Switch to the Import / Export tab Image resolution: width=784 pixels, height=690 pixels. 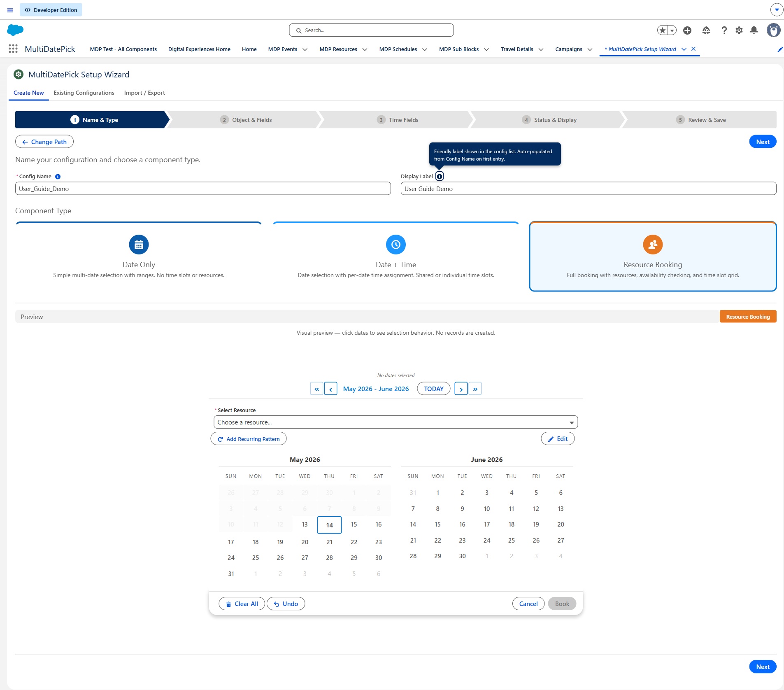click(144, 93)
